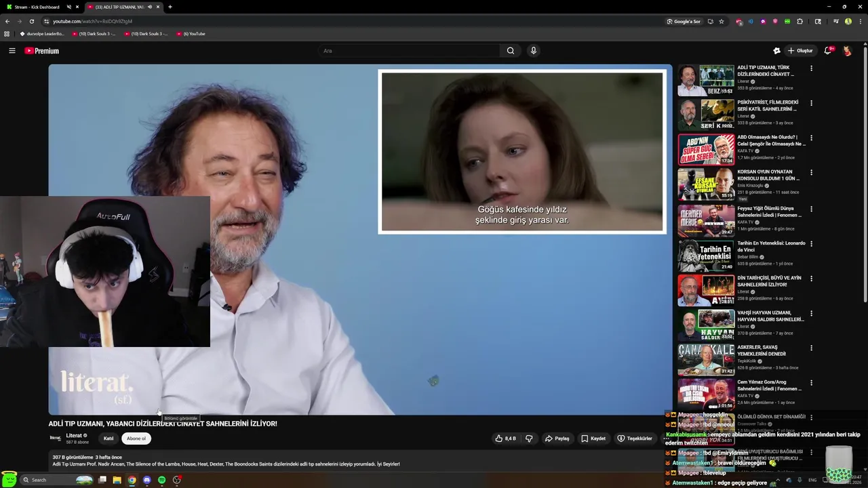Image resolution: width=868 pixels, height=488 pixels.
Task: Open the apps grid in bookmarks bar
Action: [7, 34]
